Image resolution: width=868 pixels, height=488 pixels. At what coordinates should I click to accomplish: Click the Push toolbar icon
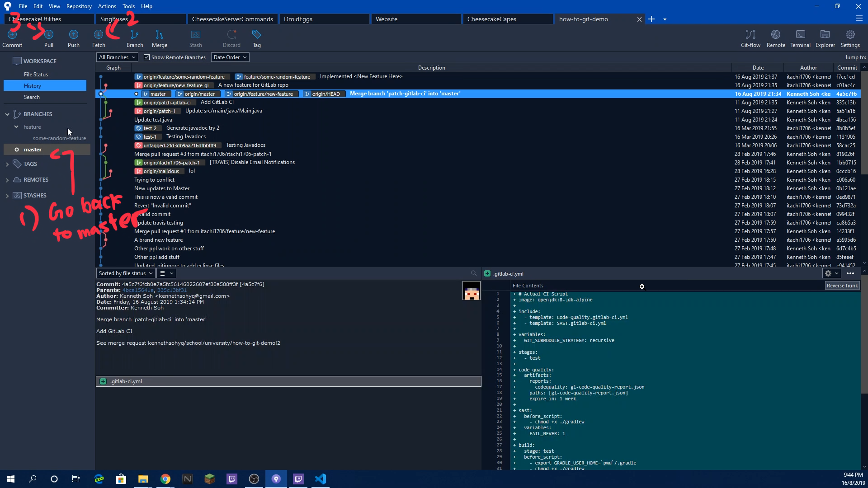pos(74,38)
